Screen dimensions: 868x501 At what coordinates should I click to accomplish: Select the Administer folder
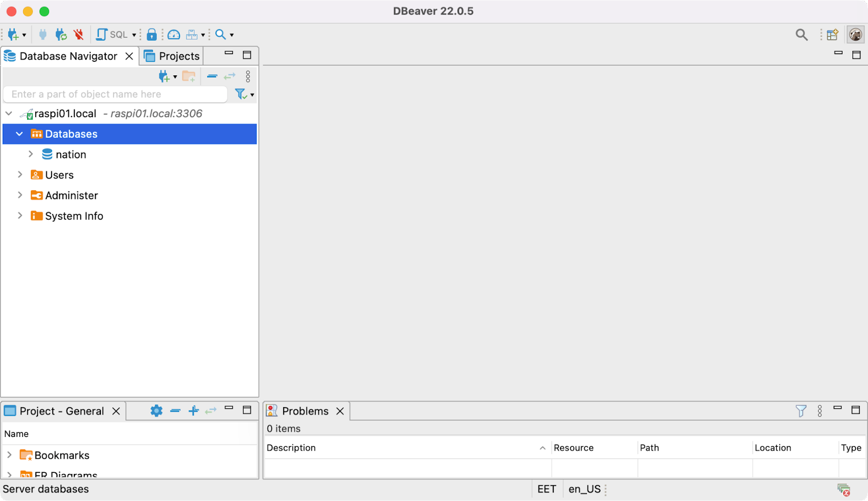click(x=71, y=196)
